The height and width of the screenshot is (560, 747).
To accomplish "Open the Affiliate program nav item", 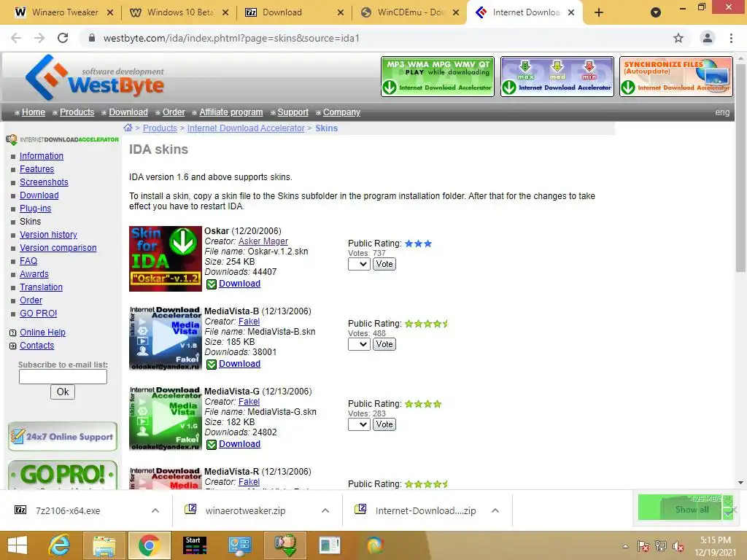I will (x=231, y=112).
